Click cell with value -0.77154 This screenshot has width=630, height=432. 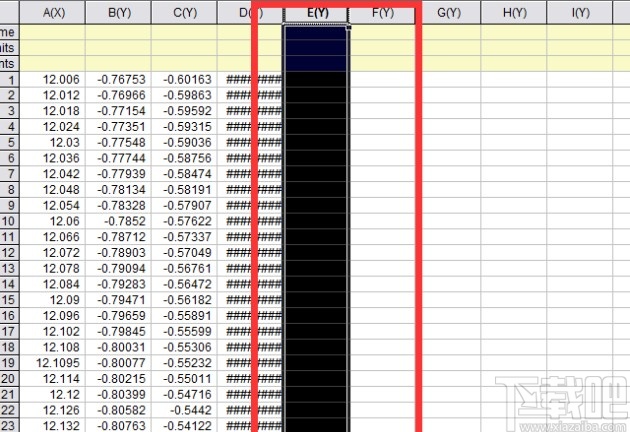(x=119, y=111)
